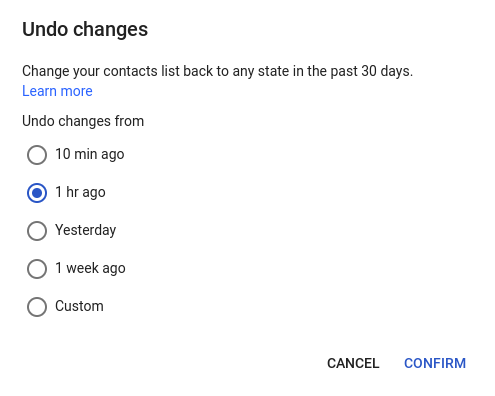Open the Learn more link

click(57, 91)
